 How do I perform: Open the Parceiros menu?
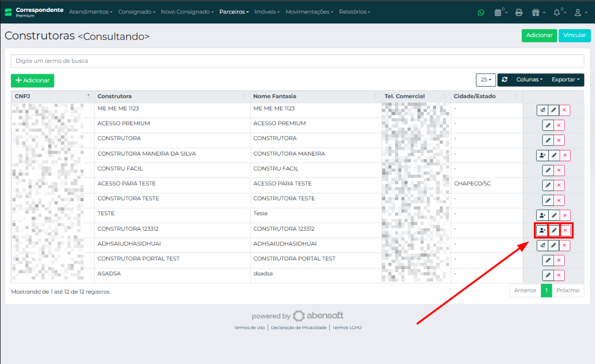point(234,12)
